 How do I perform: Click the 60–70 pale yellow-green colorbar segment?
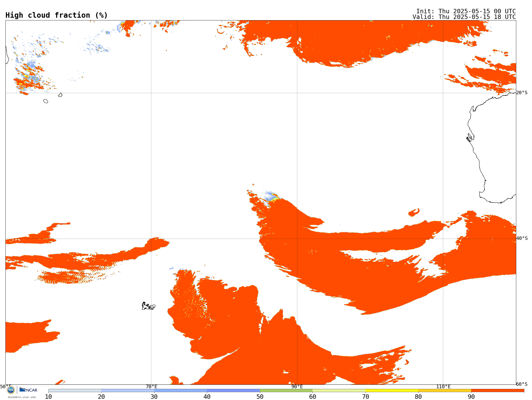[339, 391]
